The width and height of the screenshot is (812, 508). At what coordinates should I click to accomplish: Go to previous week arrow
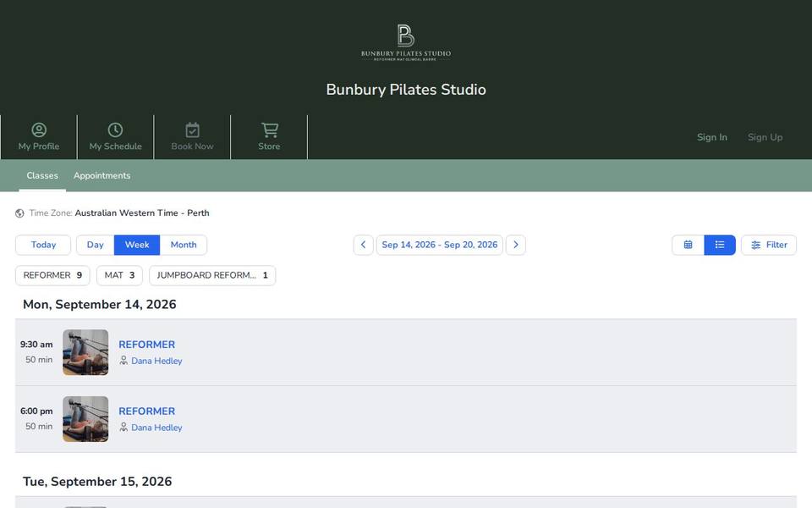pyautogui.click(x=364, y=245)
